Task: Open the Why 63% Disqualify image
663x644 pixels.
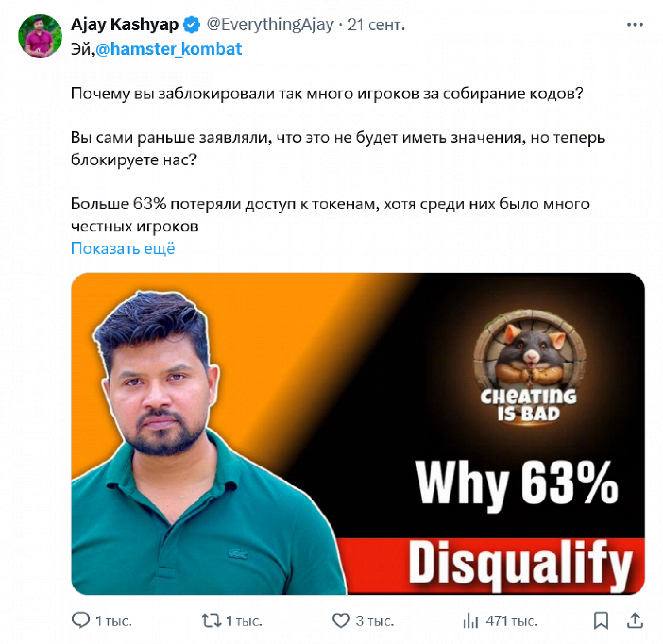Action: click(x=358, y=434)
